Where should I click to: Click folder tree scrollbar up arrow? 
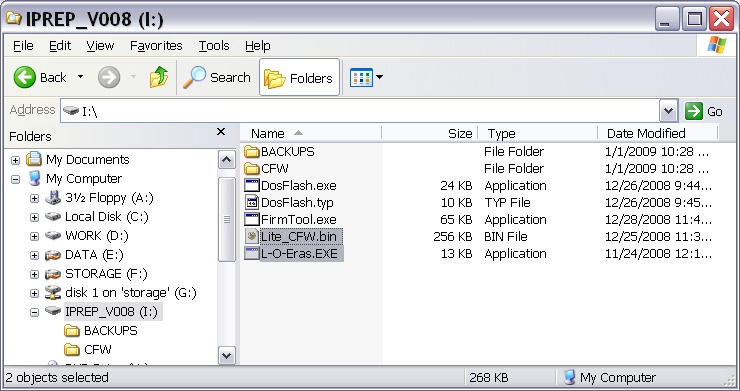(x=227, y=160)
